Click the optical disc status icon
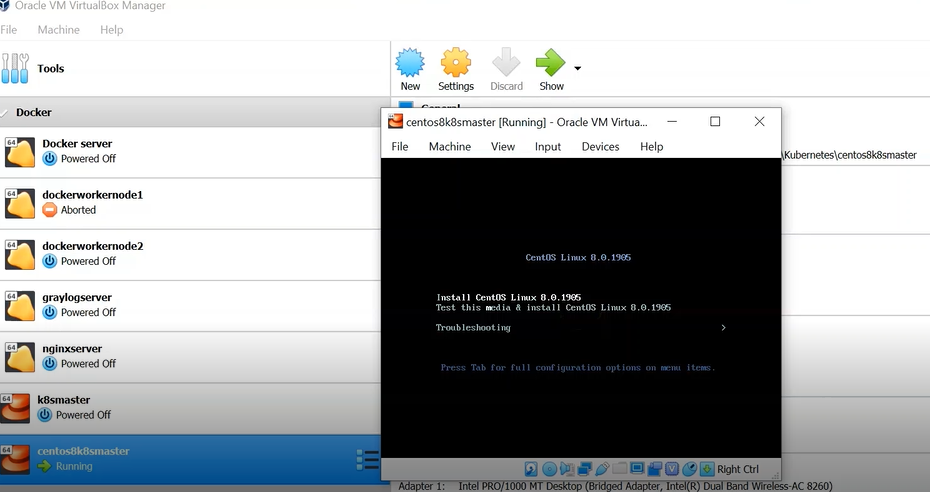The height and width of the screenshot is (492, 930). point(550,469)
